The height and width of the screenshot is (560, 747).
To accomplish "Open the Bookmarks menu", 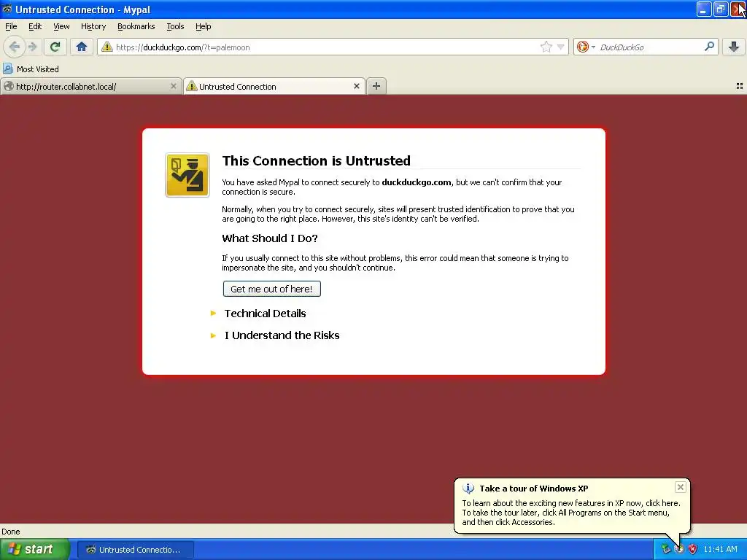I will 136,26.
